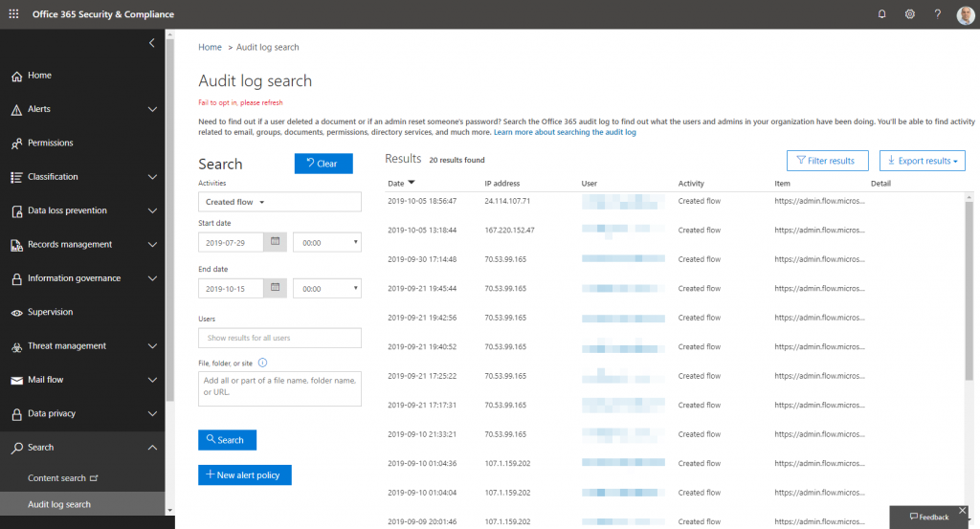
Task: Open the Start date calendar picker
Action: click(276, 243)
